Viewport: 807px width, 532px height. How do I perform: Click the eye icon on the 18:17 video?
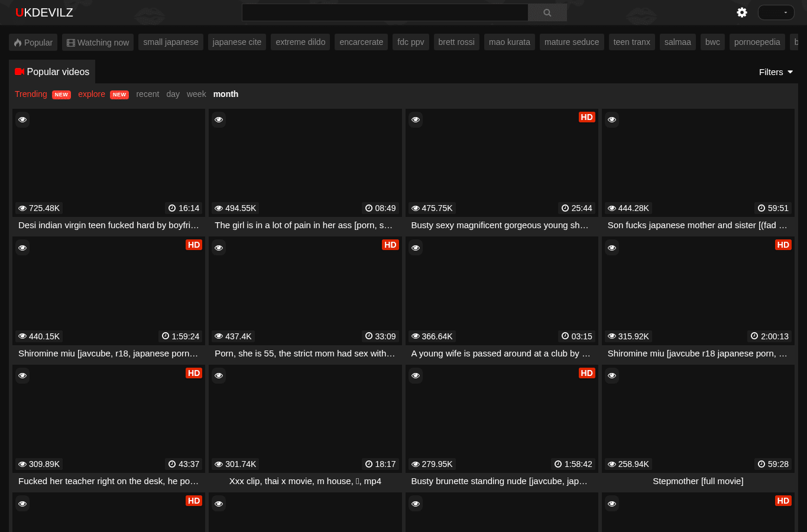point(219,375)
